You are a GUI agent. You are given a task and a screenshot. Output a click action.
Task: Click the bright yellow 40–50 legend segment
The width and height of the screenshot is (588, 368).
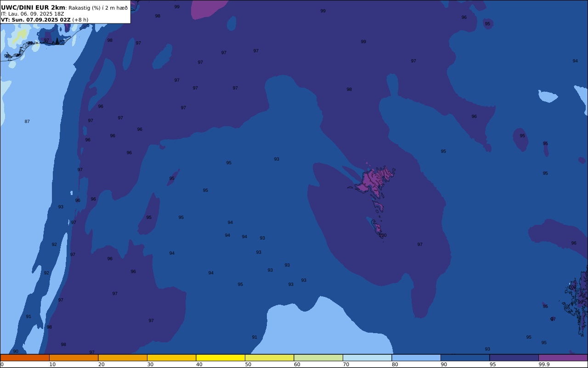tap(220, 357)
